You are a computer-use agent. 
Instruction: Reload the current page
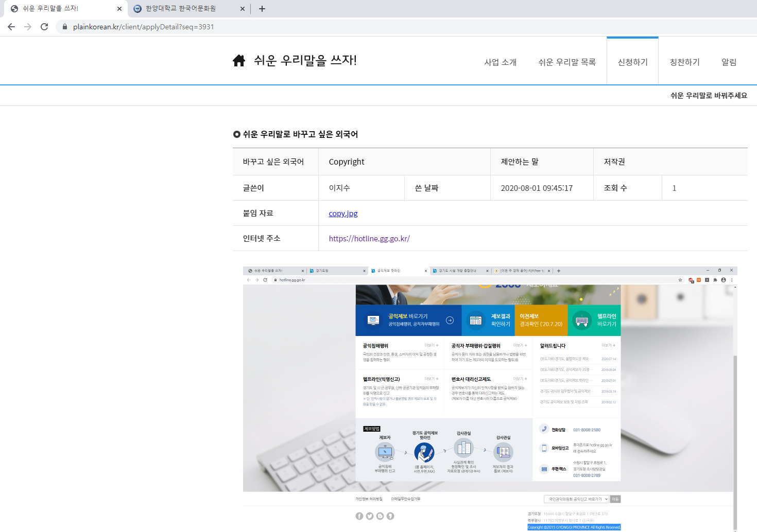point(44,27)
